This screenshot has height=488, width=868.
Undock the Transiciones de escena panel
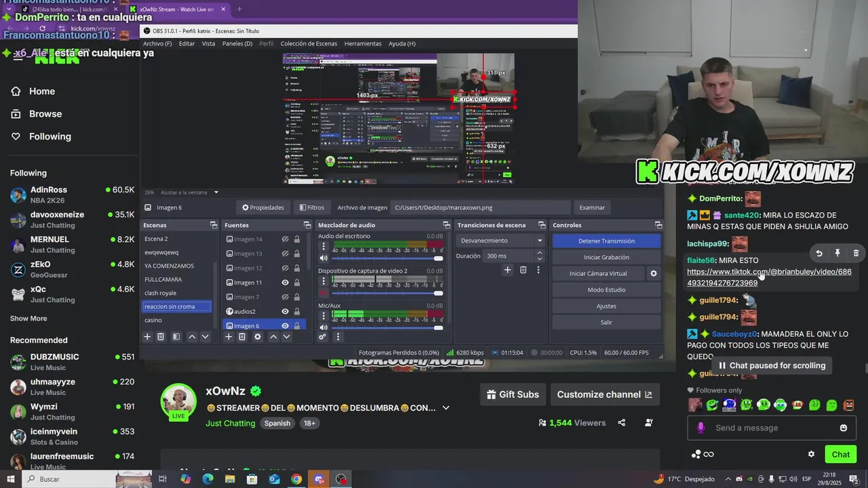coord(542,225)
